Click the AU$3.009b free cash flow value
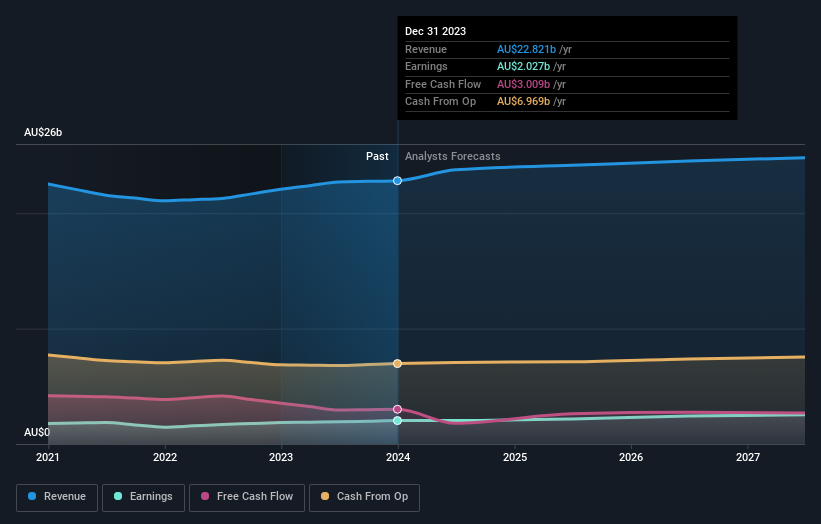Image resolution: width=821 pixels, height=524 pixels. [x=523, y=84]
